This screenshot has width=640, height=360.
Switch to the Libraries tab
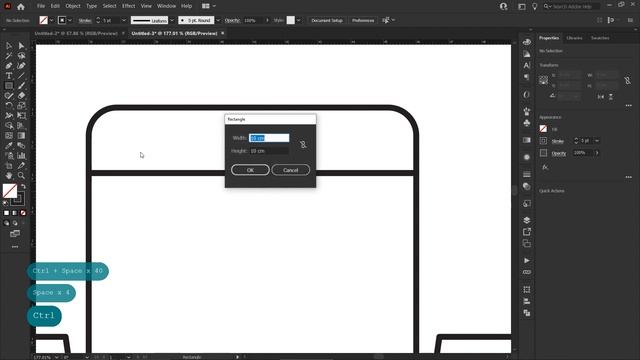click(574, 38)
